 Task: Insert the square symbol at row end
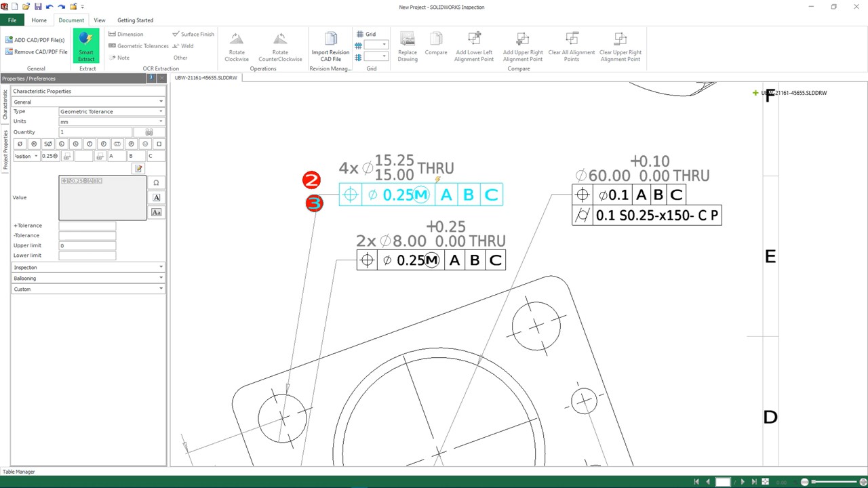159,144
